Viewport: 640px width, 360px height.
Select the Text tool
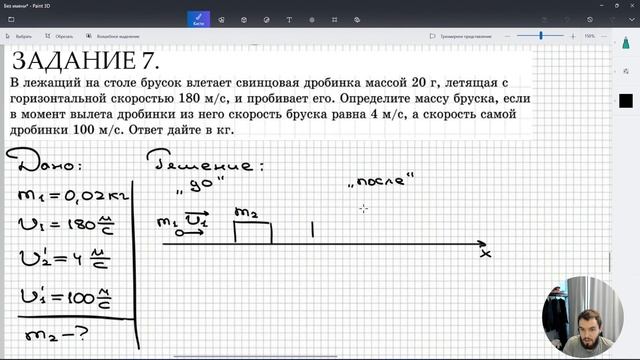(289, 20)
